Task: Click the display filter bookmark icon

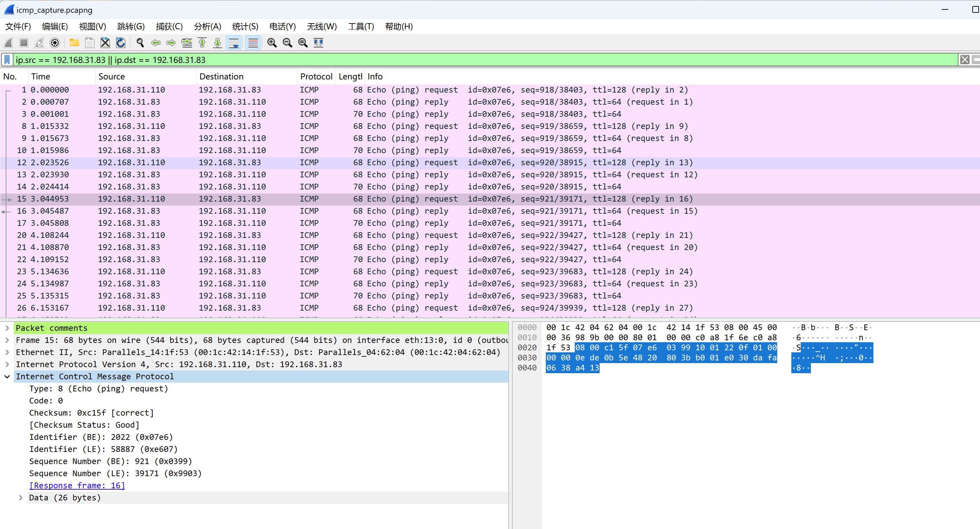Action: point(7,60)
